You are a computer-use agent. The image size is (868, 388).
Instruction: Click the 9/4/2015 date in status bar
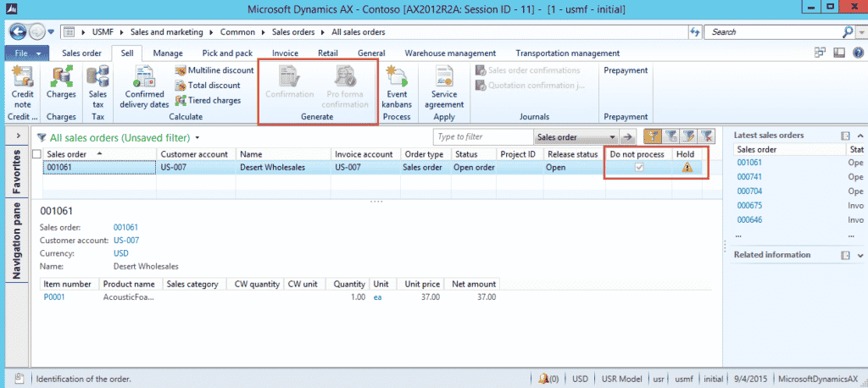749,380
